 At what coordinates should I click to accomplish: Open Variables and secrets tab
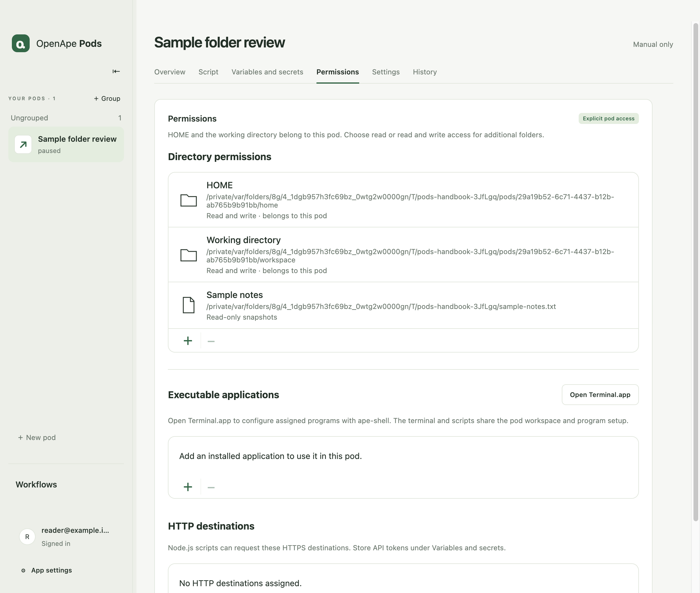pos(267,72)
